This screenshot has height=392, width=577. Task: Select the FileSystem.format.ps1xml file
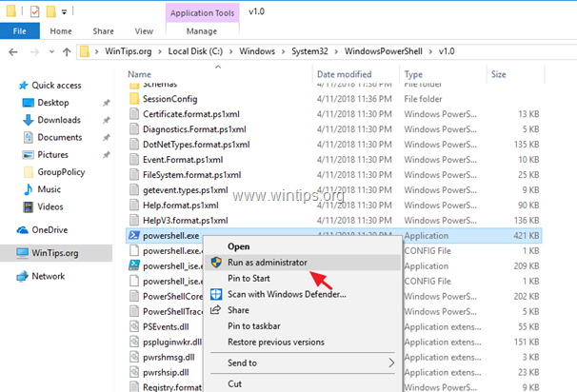[192, 175]
